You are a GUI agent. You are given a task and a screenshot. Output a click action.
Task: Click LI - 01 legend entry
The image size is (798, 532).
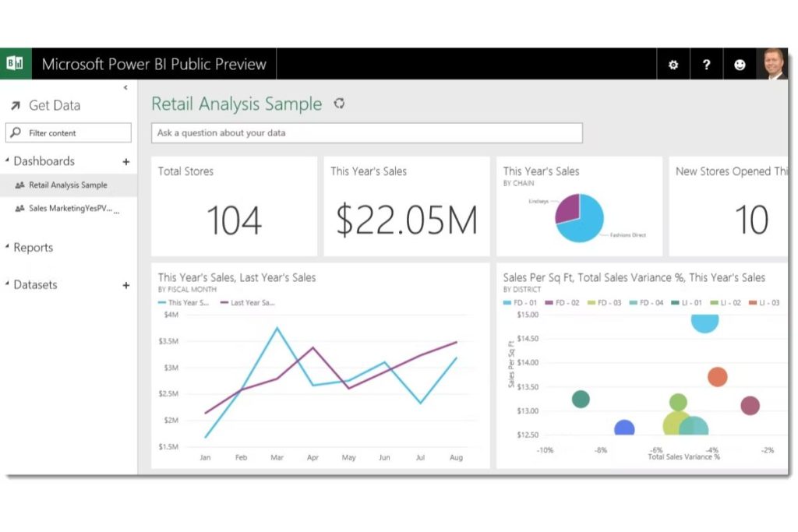coord(686,303)
